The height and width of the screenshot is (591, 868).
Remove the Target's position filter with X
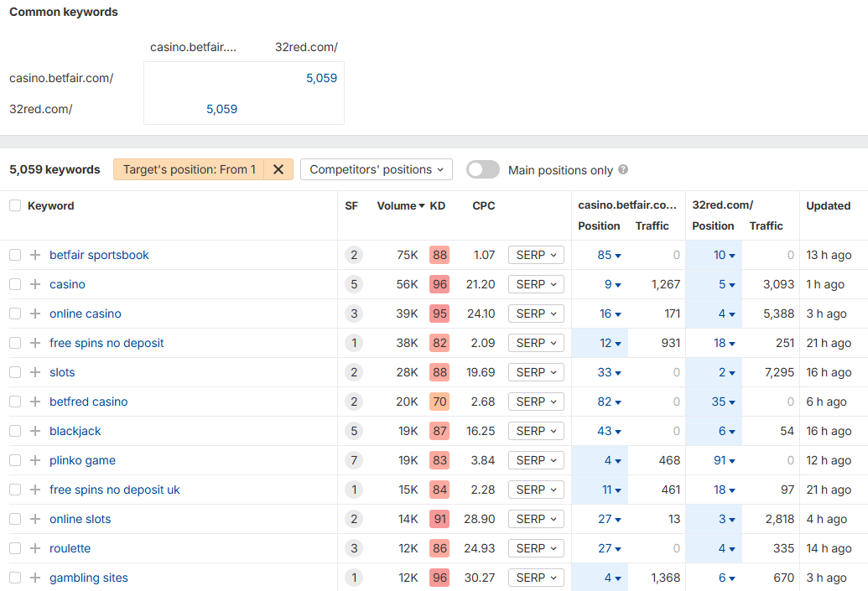click(278, 169)
